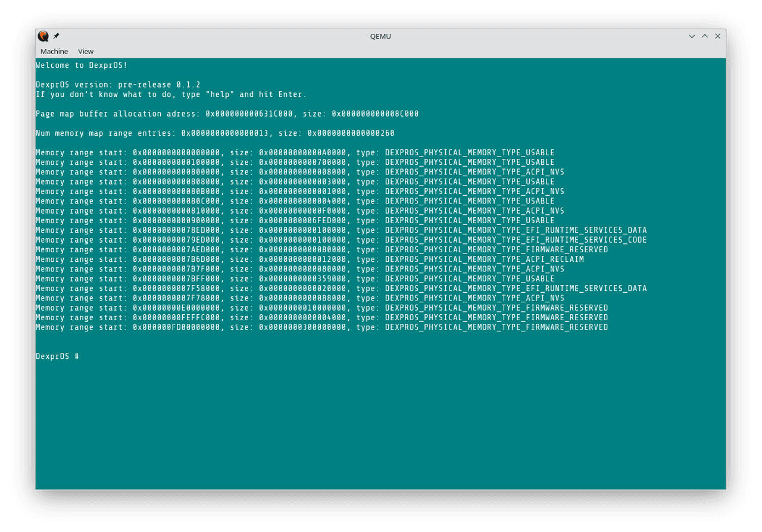This screenshot has height=532, width=762.
Task: Click memory range line starting 0x00000000078ED000
Action: point(341,230)
